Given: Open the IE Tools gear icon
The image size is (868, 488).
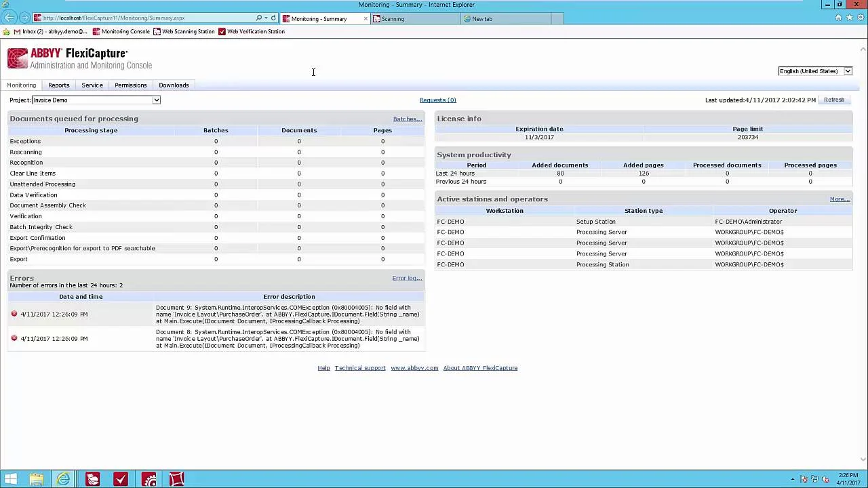Looking at the screenshot, I should point(859,18).
